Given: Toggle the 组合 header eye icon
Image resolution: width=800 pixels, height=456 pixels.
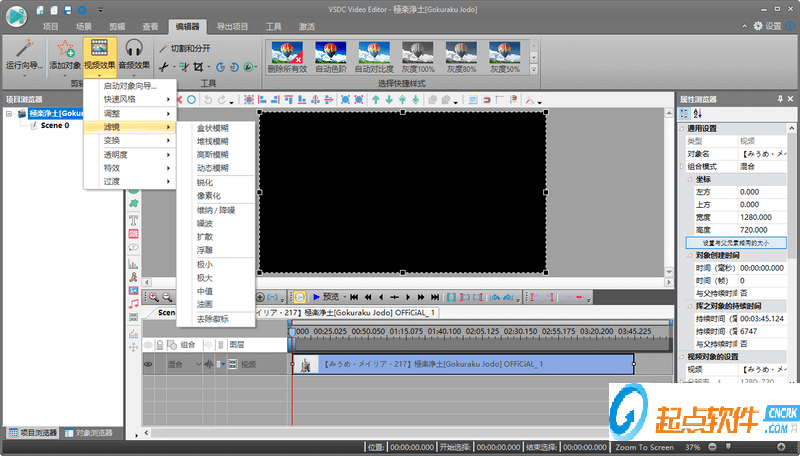Looking at the screenshot, I should (148, 345).
